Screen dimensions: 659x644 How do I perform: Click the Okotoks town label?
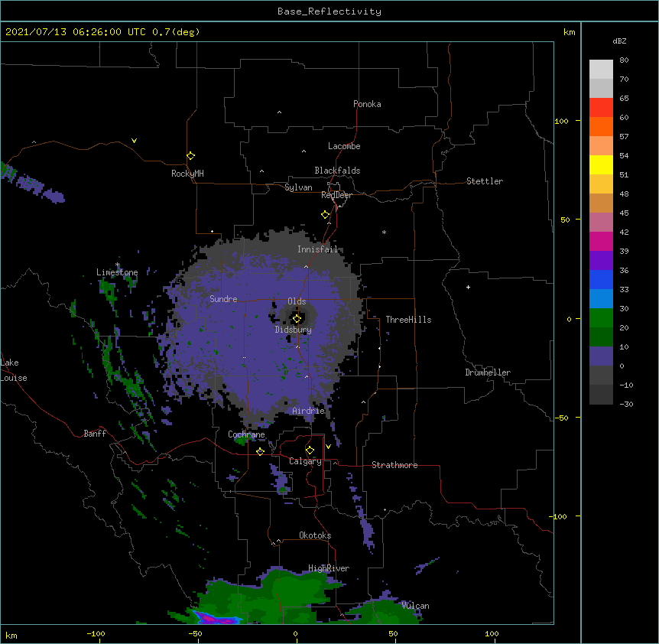315,535
